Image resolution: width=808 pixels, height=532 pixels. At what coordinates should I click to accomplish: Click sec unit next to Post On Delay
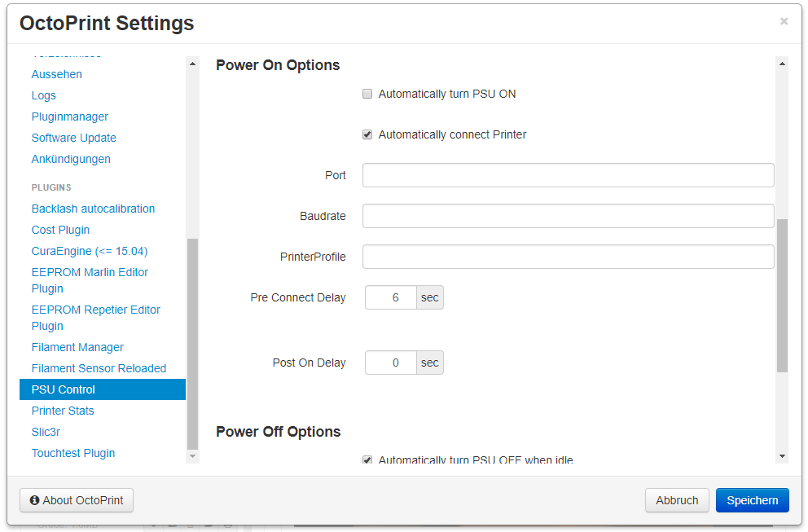pos(430,363)
